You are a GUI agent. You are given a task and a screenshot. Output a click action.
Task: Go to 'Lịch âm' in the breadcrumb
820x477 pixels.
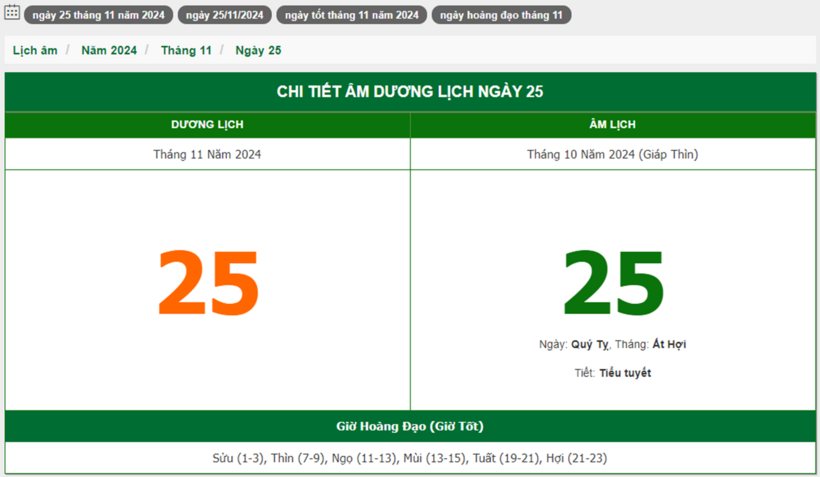pos(35,50)
